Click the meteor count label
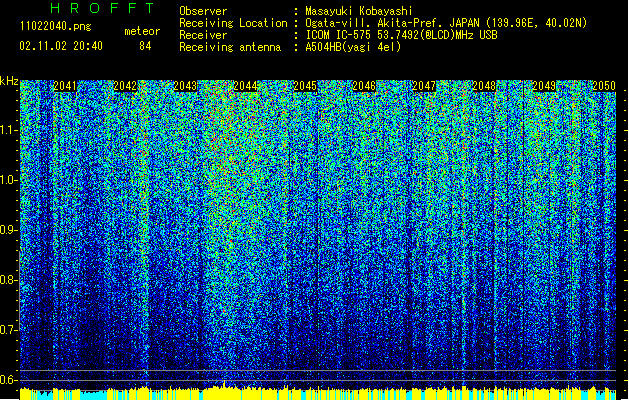The height and width of the screenshot is (400, 629). pyautogui.click(x=142, y=31)
